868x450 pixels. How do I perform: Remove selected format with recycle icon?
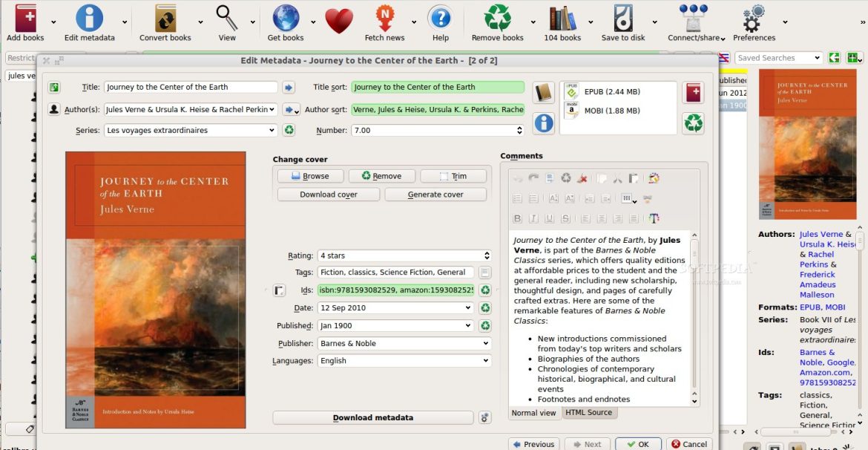[x=693, y=123]
